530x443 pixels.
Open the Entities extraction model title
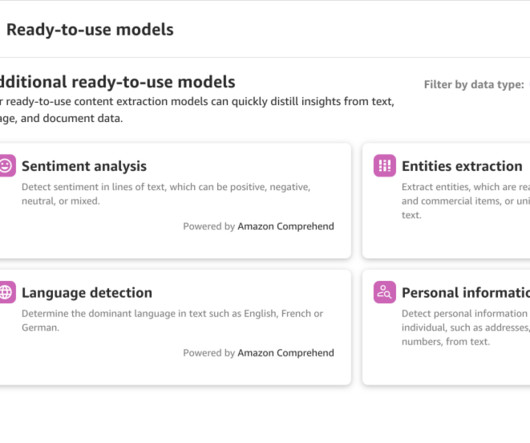(462, 166)
